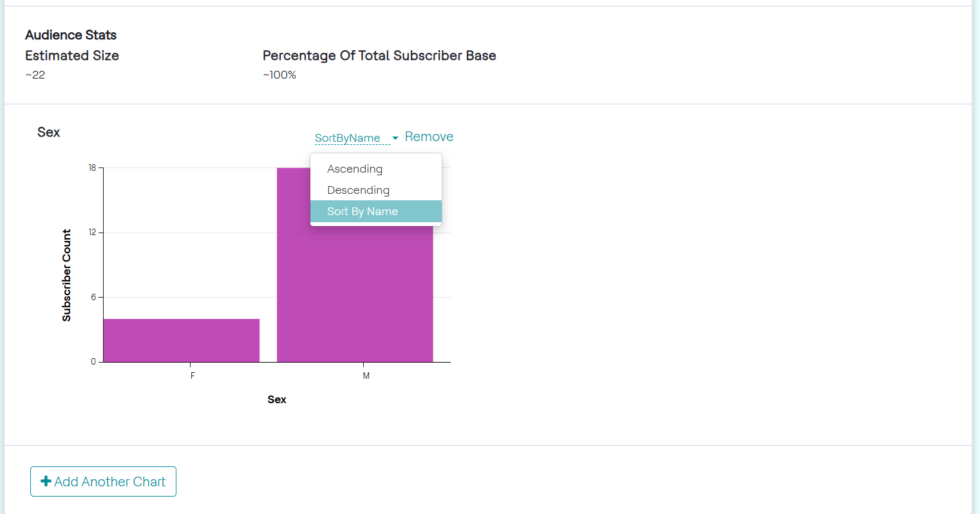This screenshot has width=980, height=514.
Task: Click the Audience Stats heading
Action: [x=71, y=35]
